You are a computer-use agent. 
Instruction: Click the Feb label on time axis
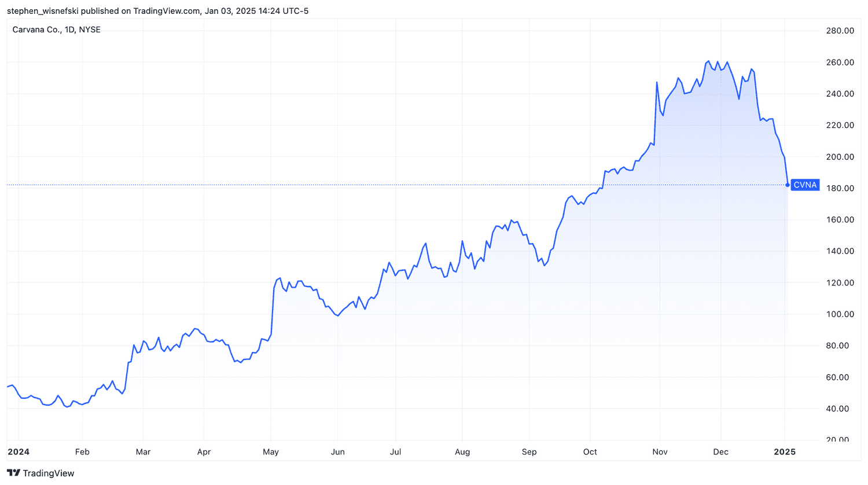(x=82, y=452)
